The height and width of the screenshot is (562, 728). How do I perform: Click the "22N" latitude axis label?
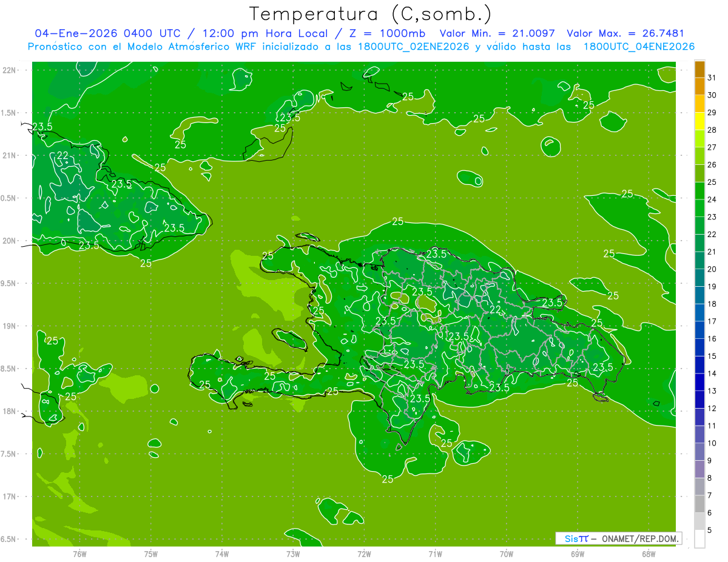click(x=10, y=70)
